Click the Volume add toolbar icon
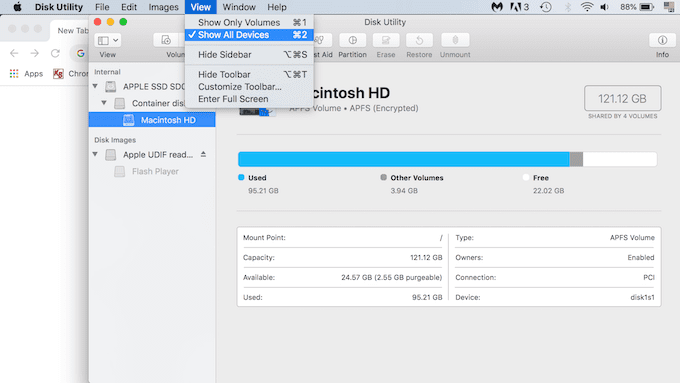Viewport: 680px width, 383px height. [166, 40]
